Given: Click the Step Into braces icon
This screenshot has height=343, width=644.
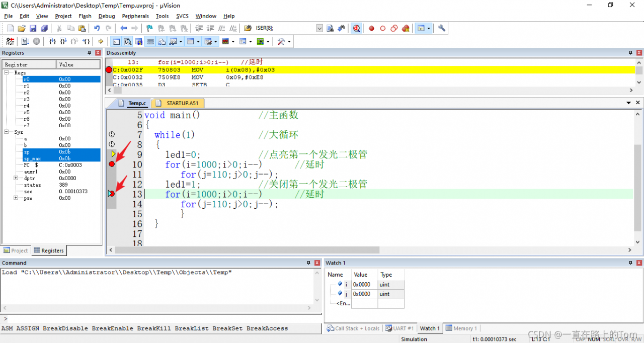Looking at the screenshot, I should click(x=52, y=42).
